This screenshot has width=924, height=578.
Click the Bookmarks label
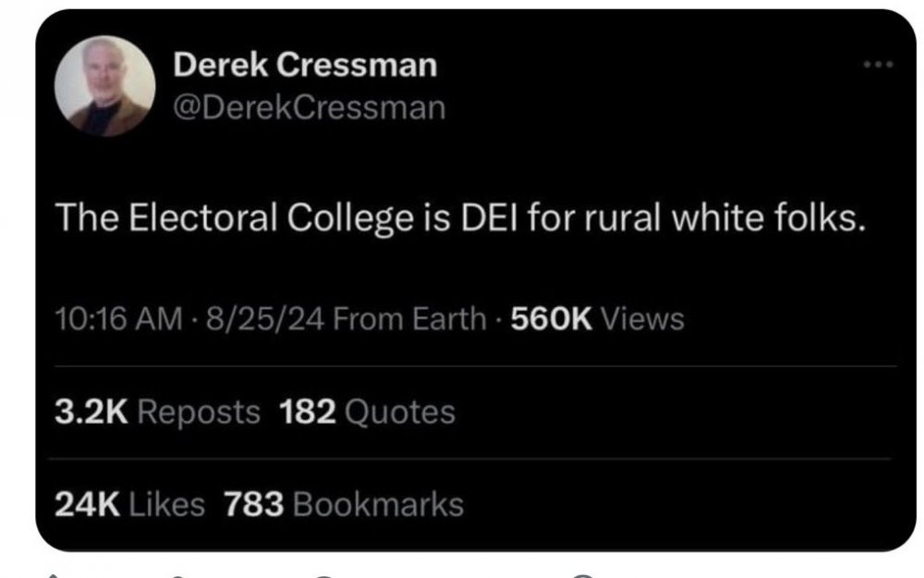[x=377, y=503]
